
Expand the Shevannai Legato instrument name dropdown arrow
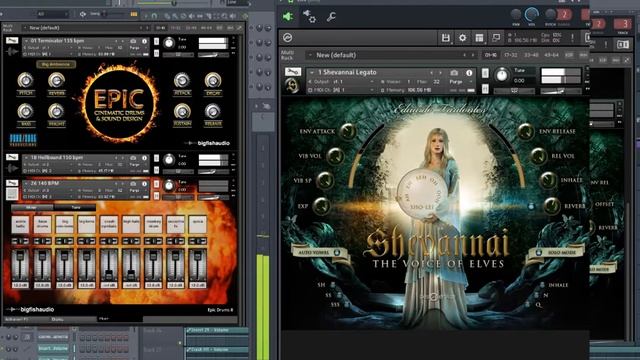(312, 73)
